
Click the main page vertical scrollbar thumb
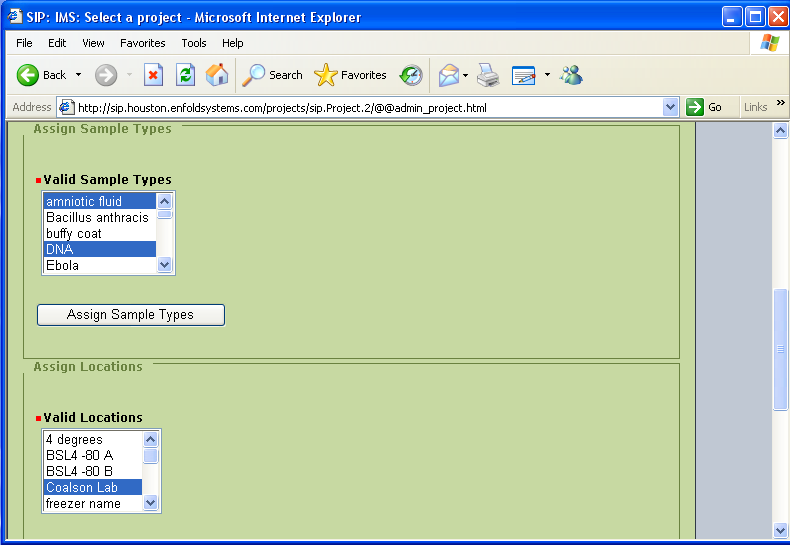[x=781, y=349]
